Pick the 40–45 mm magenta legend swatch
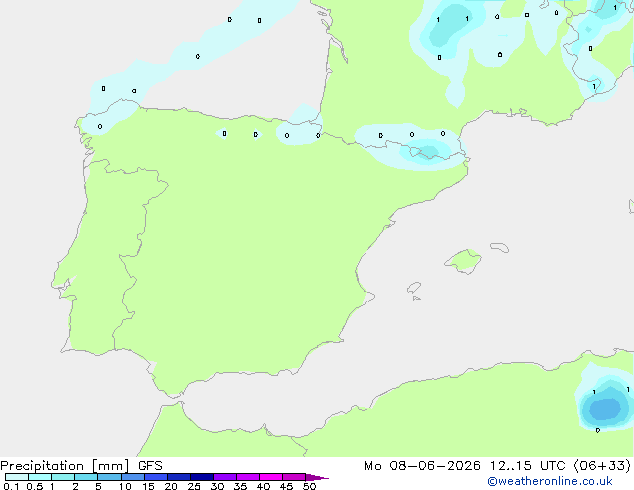Image resolution: width=634 pixels, height=490 pixels. pyautogui.click(x=271, y=477)
